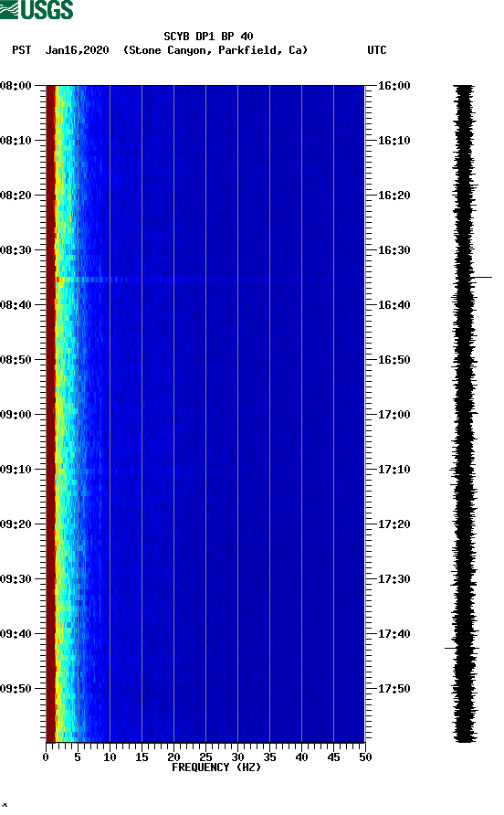This screenshot has width=504, height=815.
Task: Click the 09:20 PST time label
Action: tap(16, 524)
